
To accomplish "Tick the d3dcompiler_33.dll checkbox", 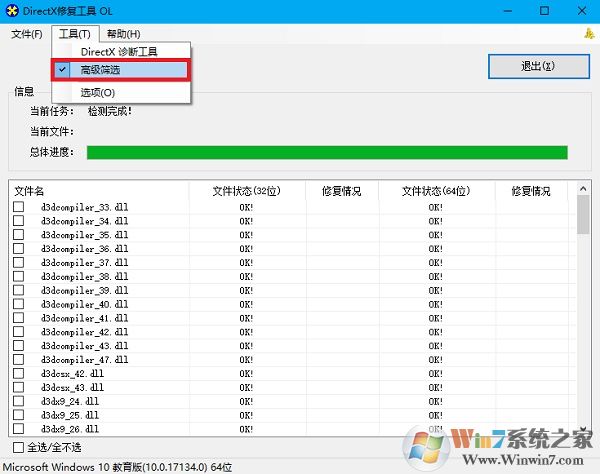I will point(18,207).
